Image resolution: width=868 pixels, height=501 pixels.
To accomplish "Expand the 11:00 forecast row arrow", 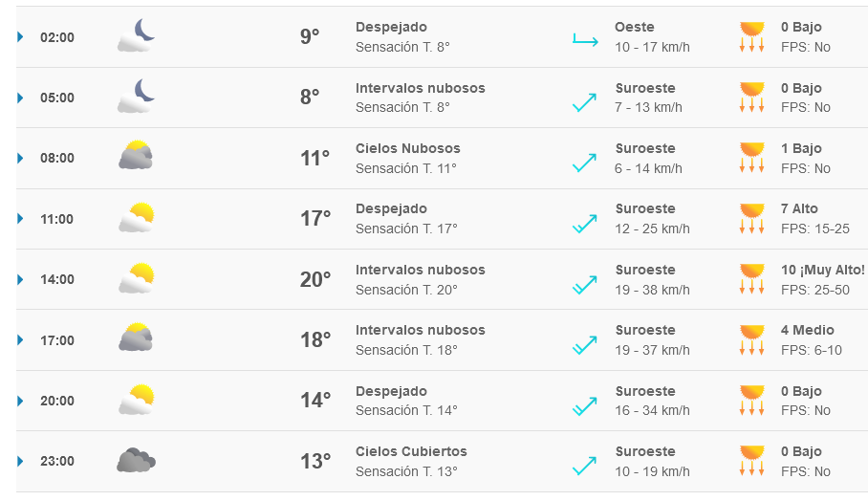I will (20, 219).
